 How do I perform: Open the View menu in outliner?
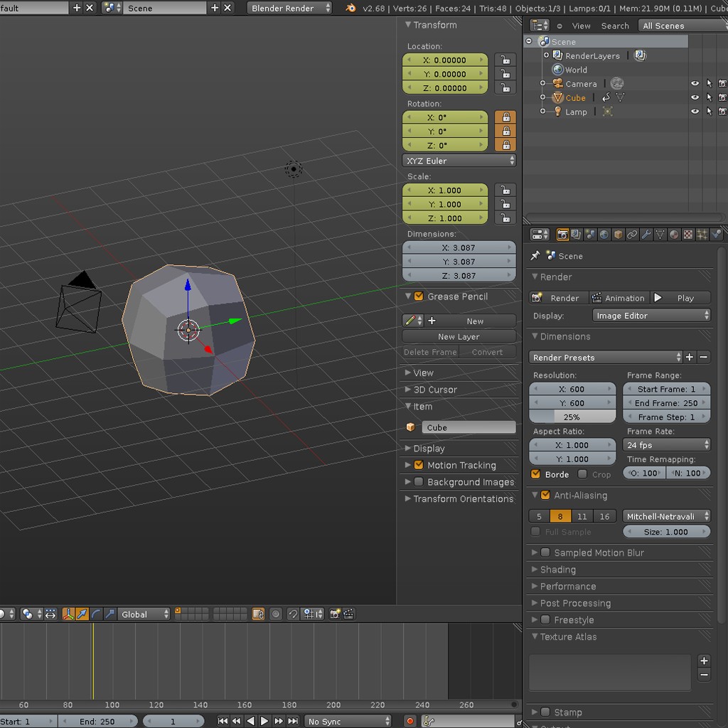[581, 26]
